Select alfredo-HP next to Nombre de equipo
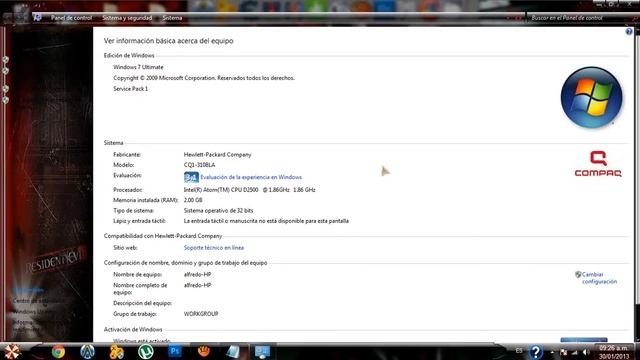 pos(197,275)
